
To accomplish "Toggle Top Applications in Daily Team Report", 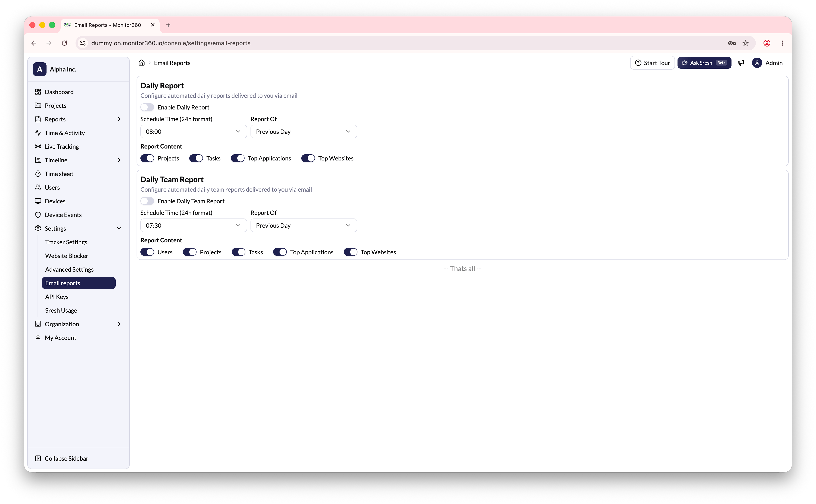I will pyautogui.click(x=280, y=252).
